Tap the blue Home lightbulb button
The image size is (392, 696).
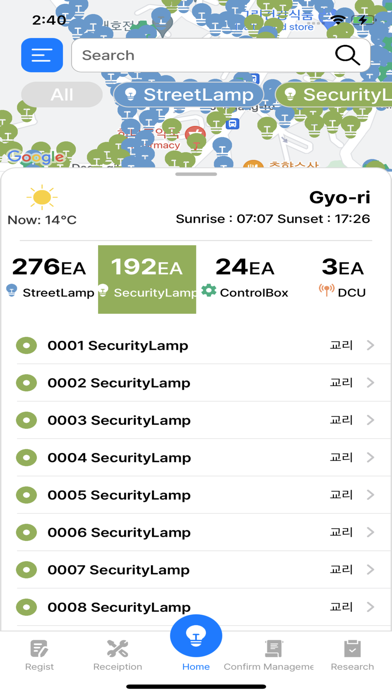pos(196,636)
